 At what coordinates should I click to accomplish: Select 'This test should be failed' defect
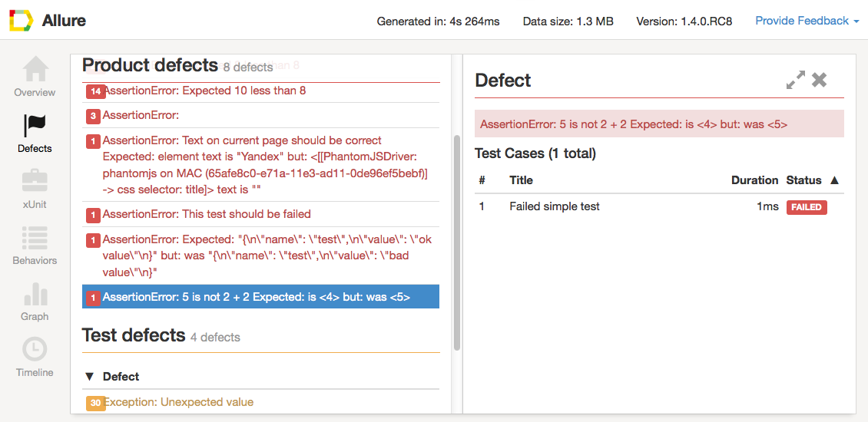point(260,214)
